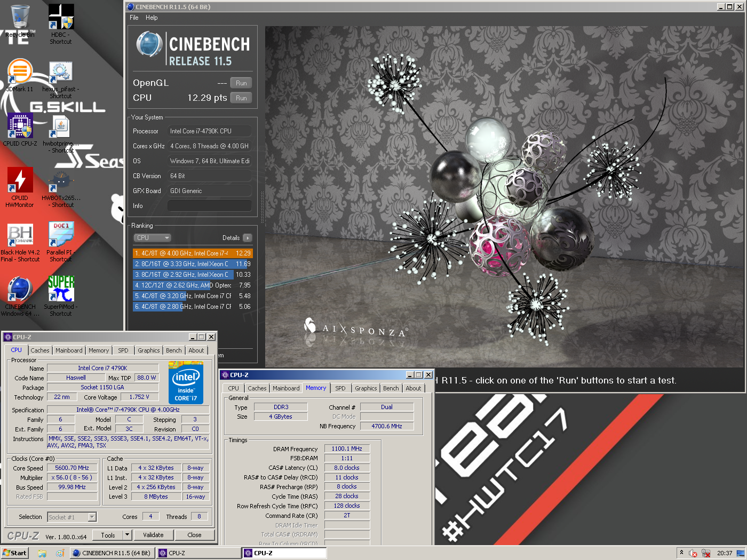Select the CPUID CPU-Z desktop icon
This screenshot has width=747, height=560.
pyautogui.click(x=20, y=130)
